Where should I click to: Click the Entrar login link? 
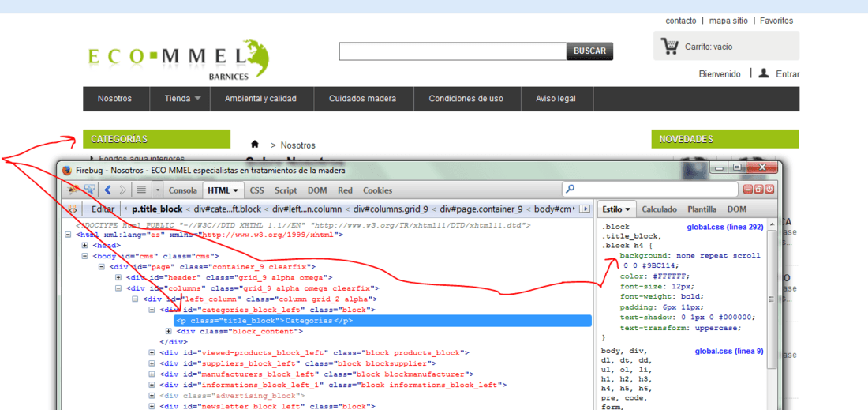[788, 73]
